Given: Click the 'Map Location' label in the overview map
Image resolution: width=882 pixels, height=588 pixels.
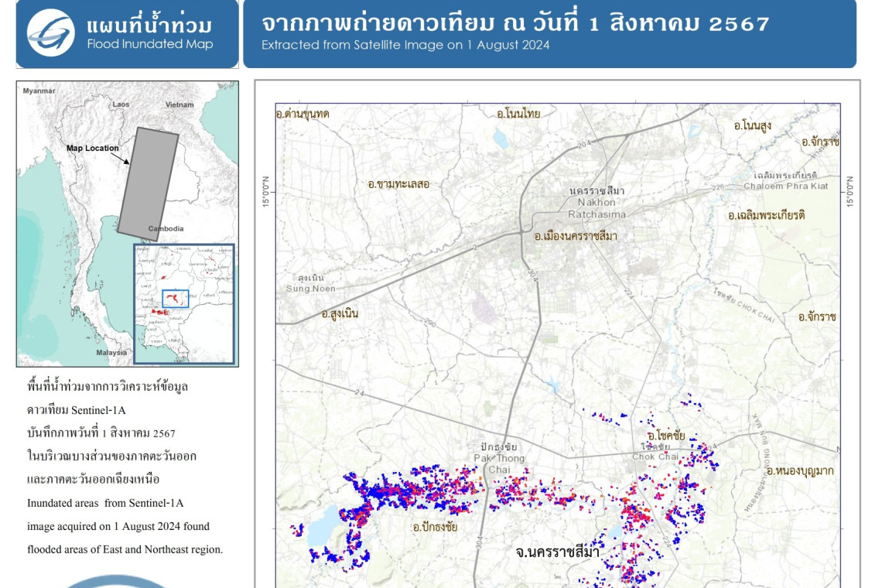Looking at the screenshot, I should 93,148.
